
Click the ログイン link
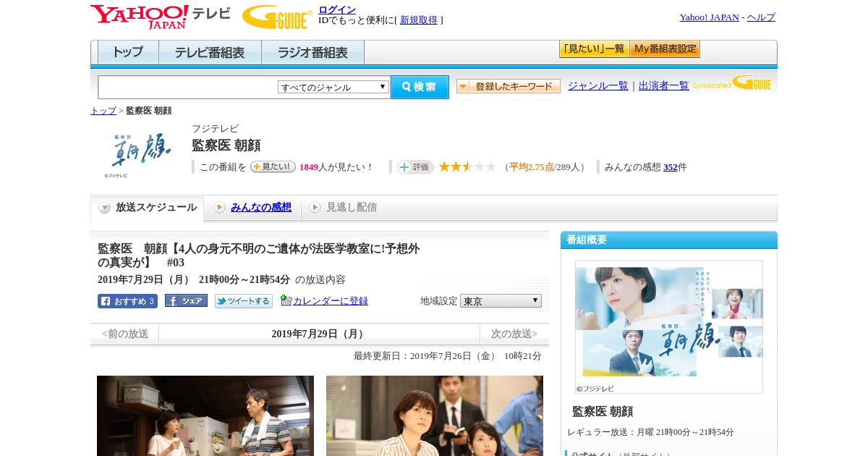tap(337, 9)
